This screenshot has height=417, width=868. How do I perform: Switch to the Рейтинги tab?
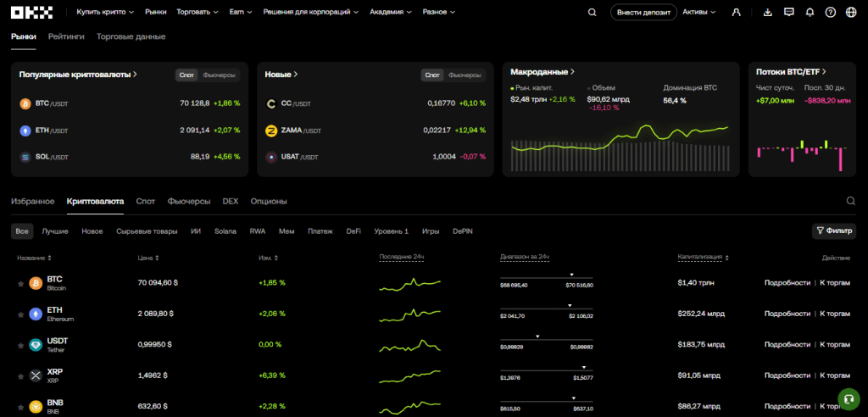(66, 36)
